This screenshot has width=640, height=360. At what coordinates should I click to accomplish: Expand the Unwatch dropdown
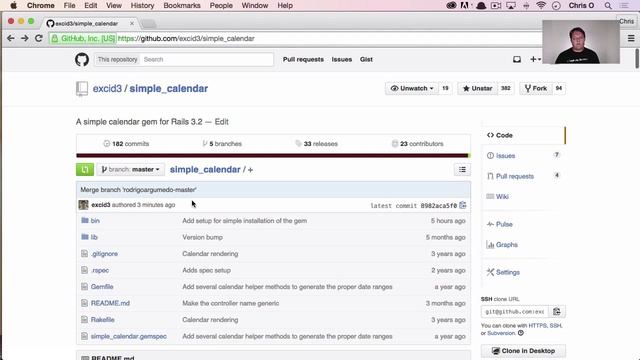tap(412, 89)
